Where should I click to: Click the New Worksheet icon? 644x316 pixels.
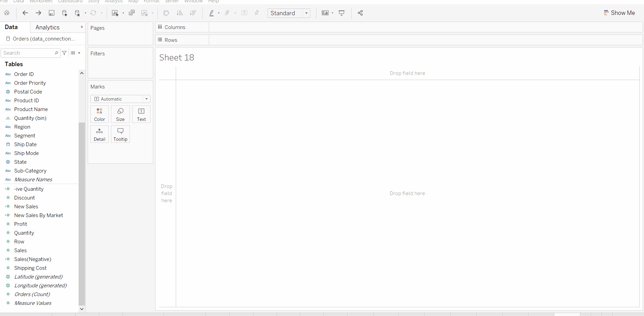(115, 13)
